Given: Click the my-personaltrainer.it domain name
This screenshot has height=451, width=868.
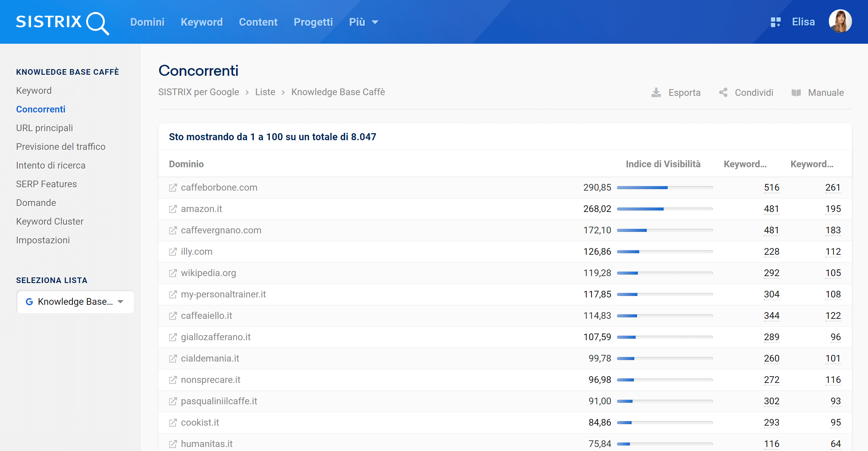Looking at the screenshot, I should point(223,294).
